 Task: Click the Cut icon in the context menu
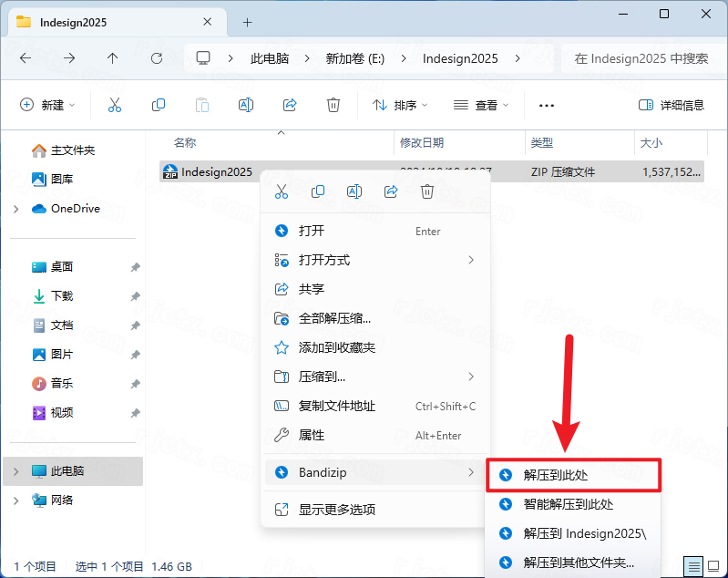click(x=282, y=191)
